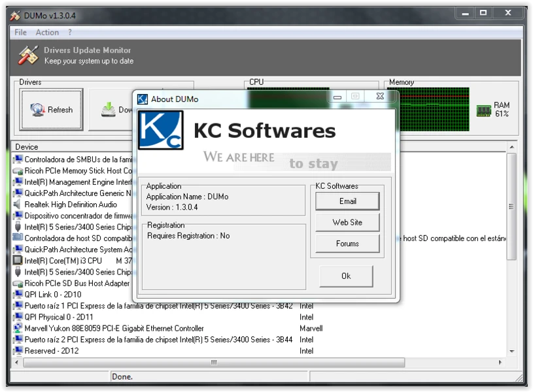Viewport: 533px width, 392px height.
Task: Click the Forums button
Action: coord(347,244)
